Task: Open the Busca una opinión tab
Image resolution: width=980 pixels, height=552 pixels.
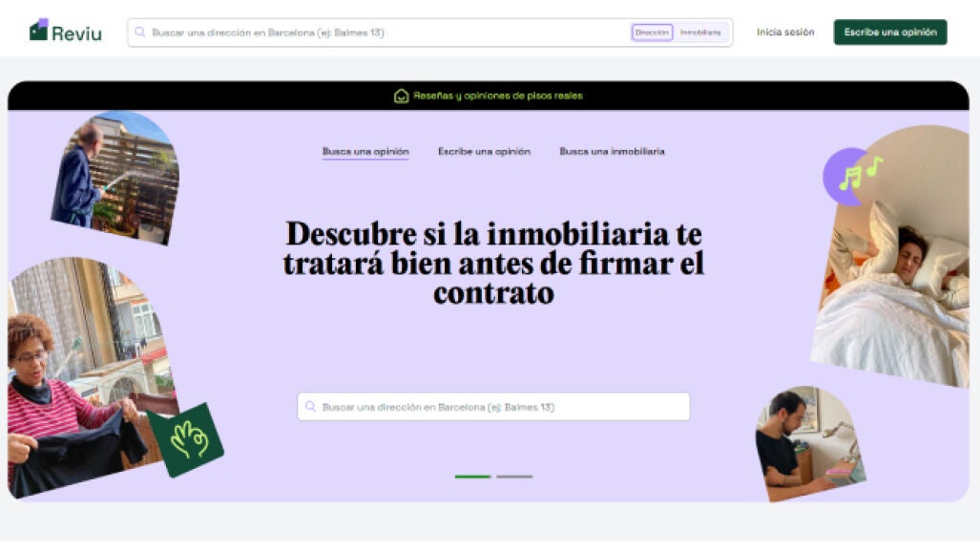Action: tap(365, 152)
